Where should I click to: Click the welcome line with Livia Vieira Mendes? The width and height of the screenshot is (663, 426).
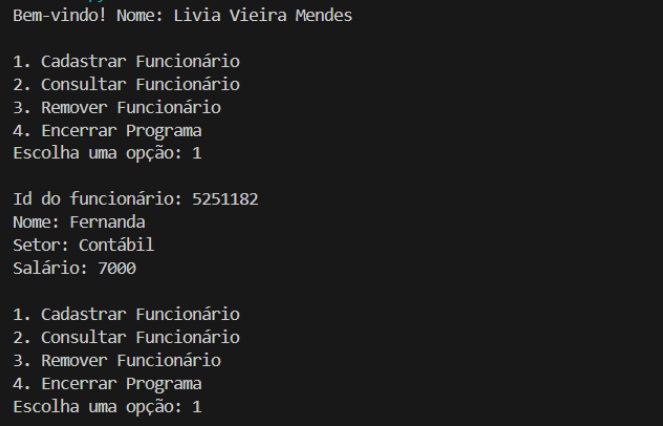tap(183, 16)
